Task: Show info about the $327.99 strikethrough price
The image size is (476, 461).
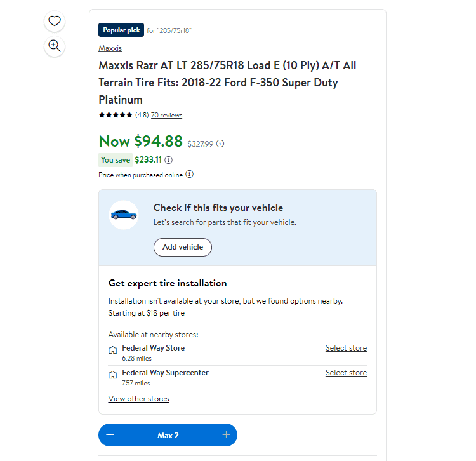Action: (x=220, y=144)
